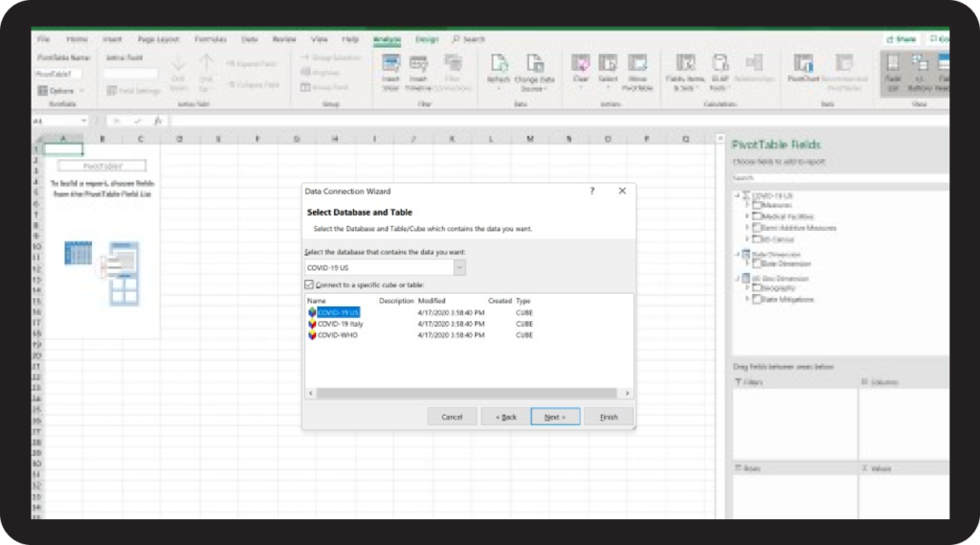Open the OLAP Tools icon
Image resolution: width=980 pixels, height=545 pixels.
720,64
